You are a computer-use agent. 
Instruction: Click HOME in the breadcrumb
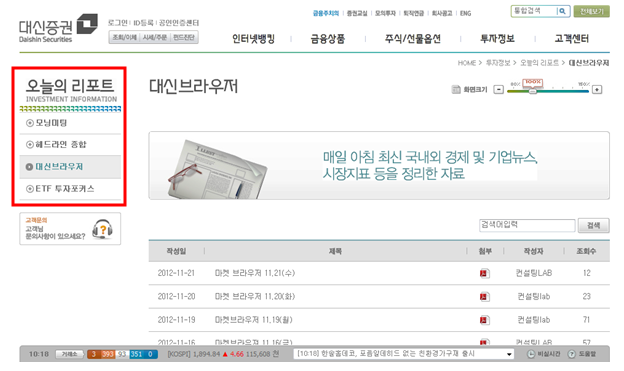[x=466, y=63]
